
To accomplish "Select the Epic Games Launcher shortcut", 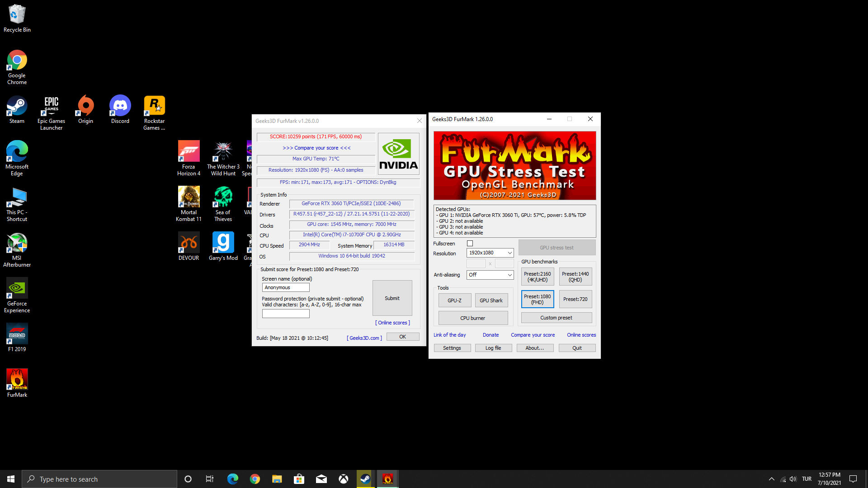I will click(x=52, y=113).
